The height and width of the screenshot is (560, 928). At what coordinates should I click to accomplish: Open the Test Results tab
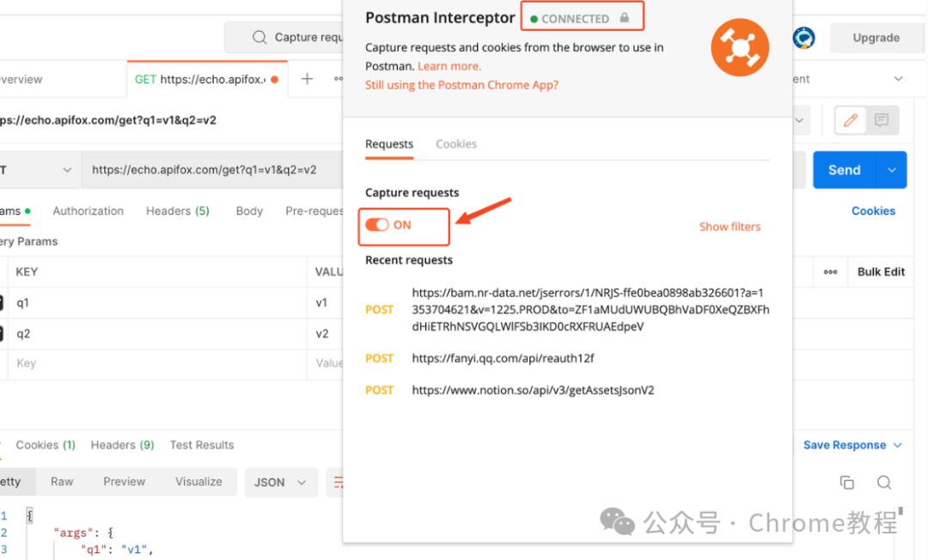[202, 445]
